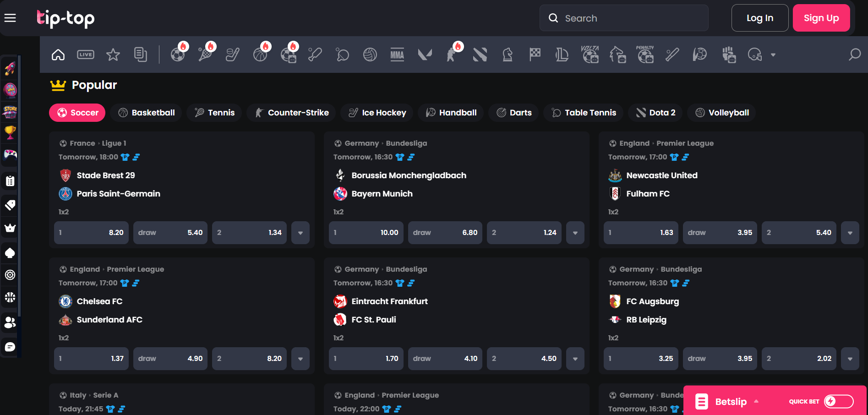The height and width of the screenshot is (415, 868).
Task: Expand more markets for Stade Brest 29 match
Action: point(300,233)
